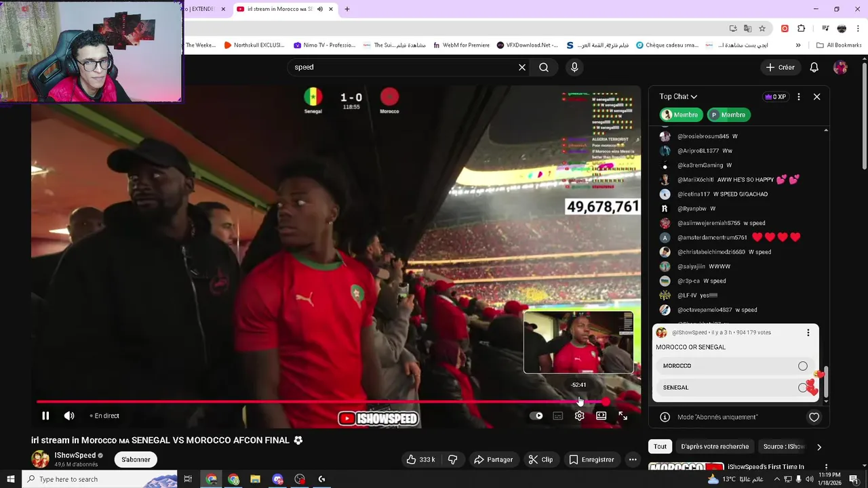Screen dimensions: 868x488
Task: Open Northskull EXCLUSI... bookmark
Action: point(254,45)
